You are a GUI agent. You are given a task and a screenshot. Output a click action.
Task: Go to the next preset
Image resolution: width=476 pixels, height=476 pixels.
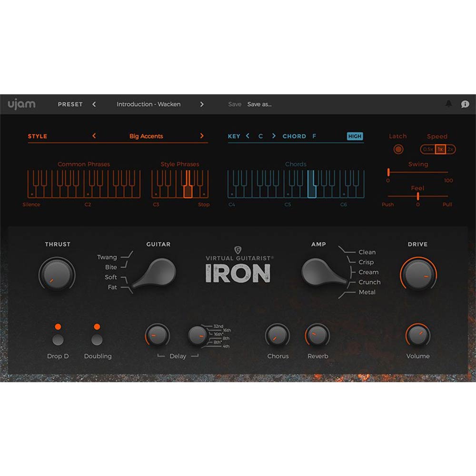coord(202,104)
